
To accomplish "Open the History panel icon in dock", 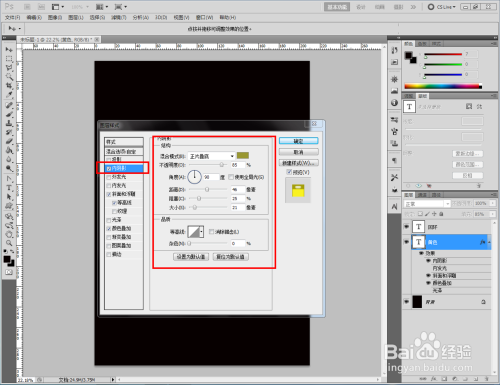I will click(395, 50).
